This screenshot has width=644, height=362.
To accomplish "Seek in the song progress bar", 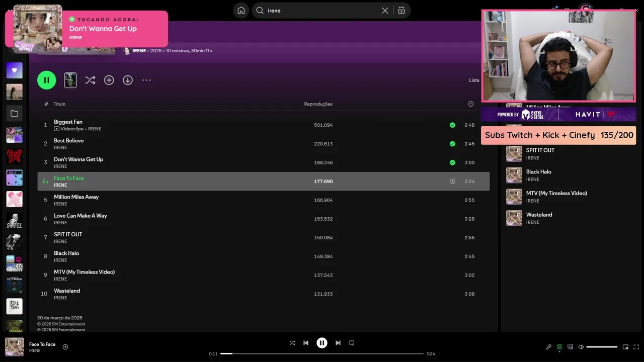I will pos(322,354).
